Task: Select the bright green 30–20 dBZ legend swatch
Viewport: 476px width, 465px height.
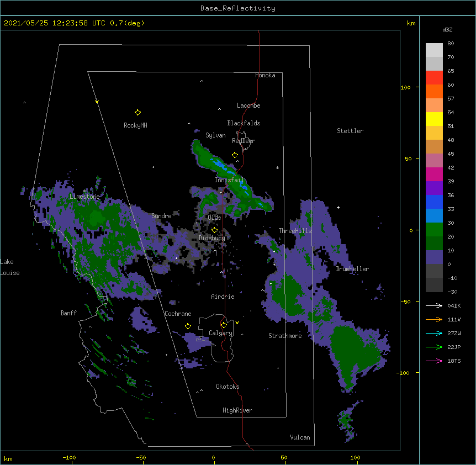Action: (434, 230)
